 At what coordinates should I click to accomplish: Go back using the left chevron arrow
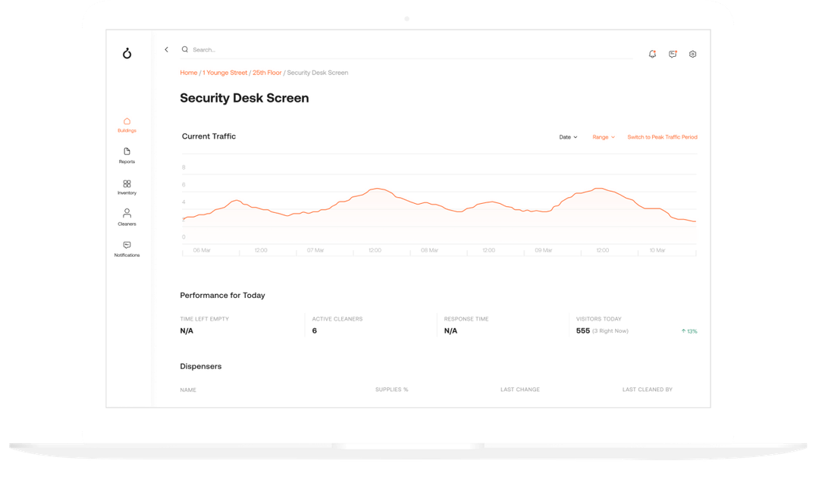coord(167,49)
